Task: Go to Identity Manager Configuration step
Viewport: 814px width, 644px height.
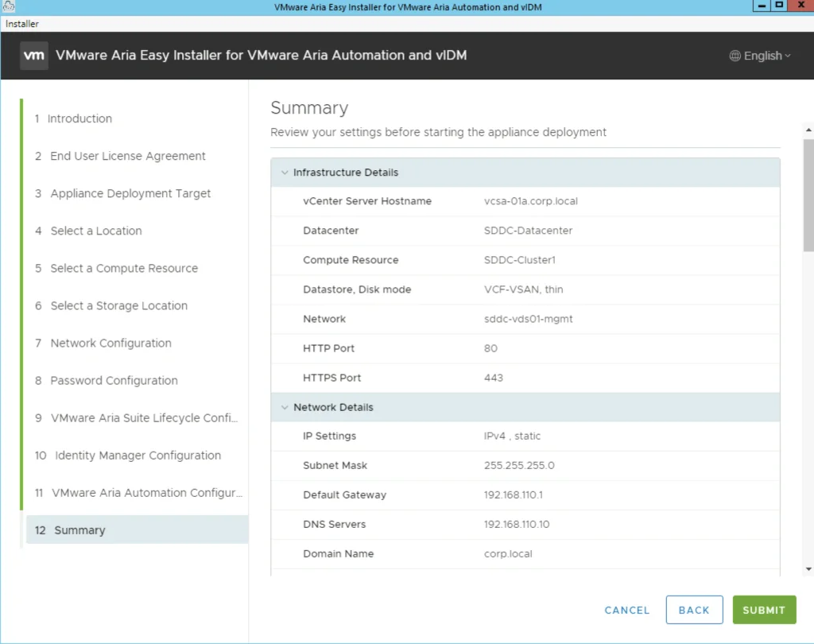Action: 128,455
